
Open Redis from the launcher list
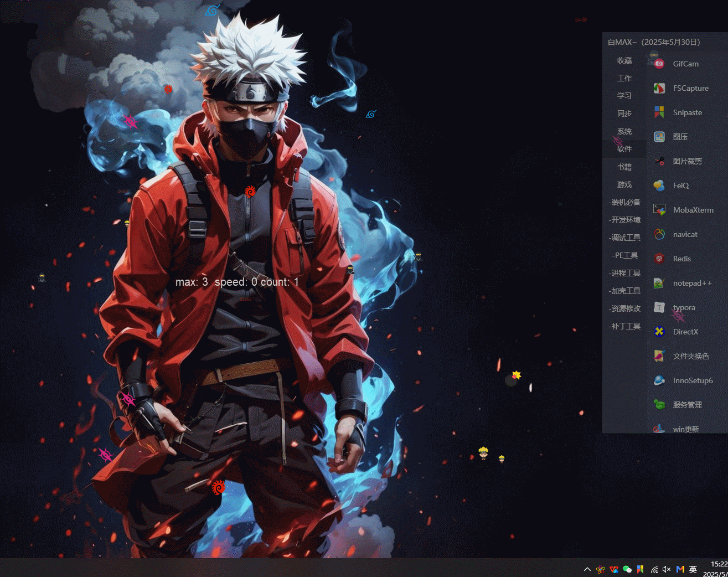(x=681, y=259)
